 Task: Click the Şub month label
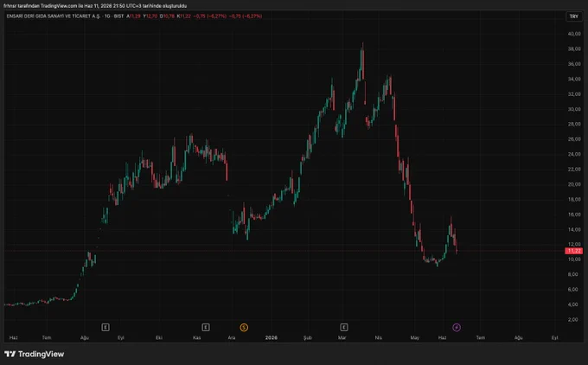tap(308, 337)
